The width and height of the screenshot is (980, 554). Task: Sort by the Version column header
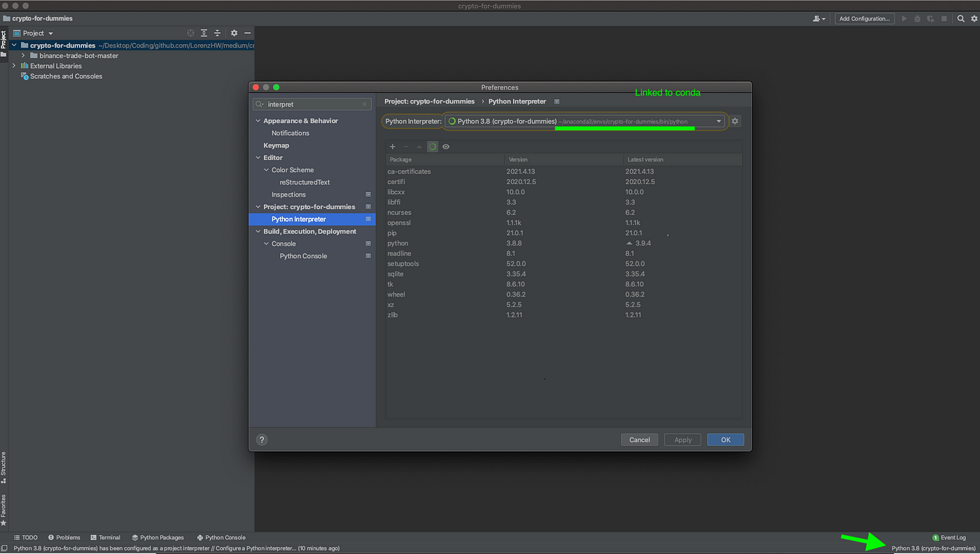[563, 159]
